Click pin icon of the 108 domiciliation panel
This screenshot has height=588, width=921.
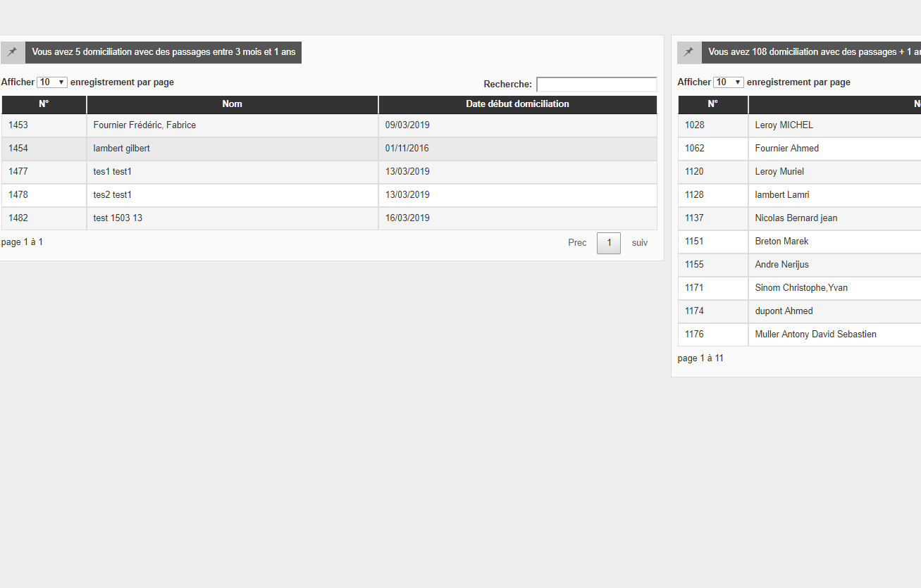click(x=689, y=53)
